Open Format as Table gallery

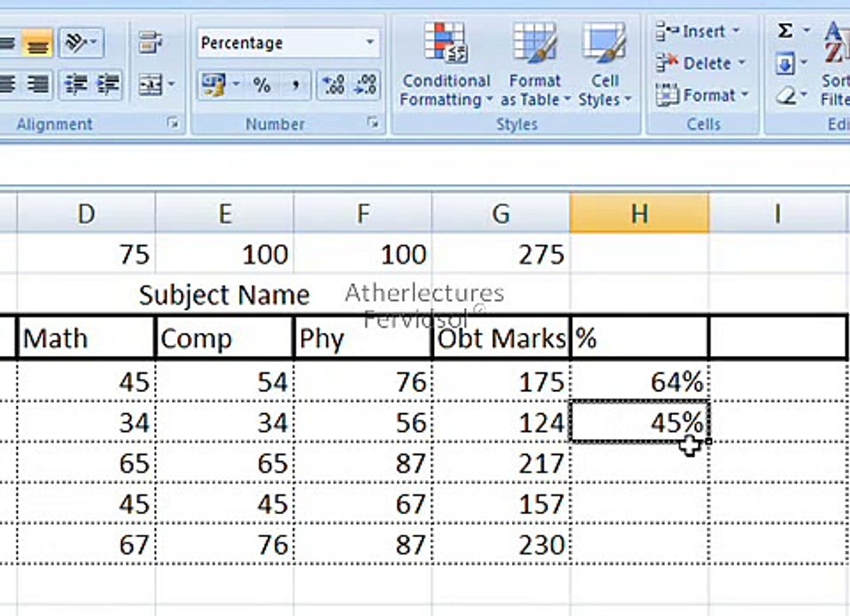click(x=535, y=63)
